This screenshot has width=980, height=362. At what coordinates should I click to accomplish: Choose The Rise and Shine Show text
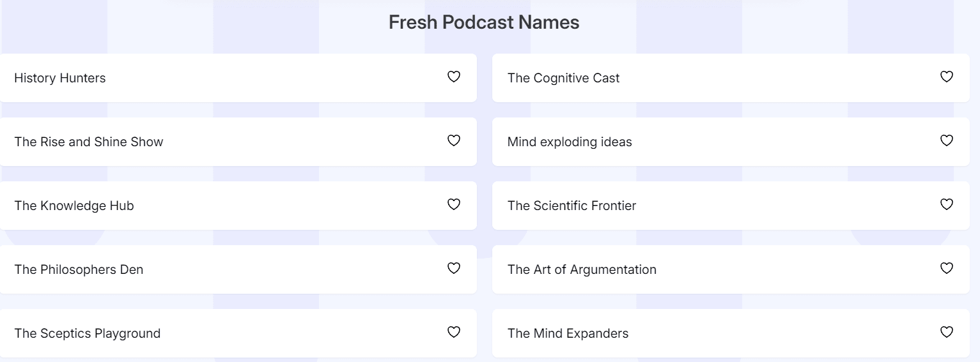click(89, 142)
